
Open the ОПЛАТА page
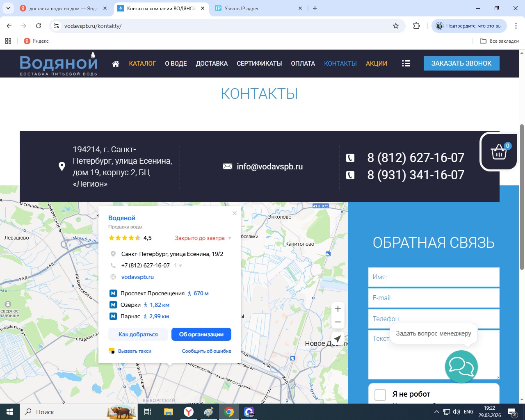[303, 64]
